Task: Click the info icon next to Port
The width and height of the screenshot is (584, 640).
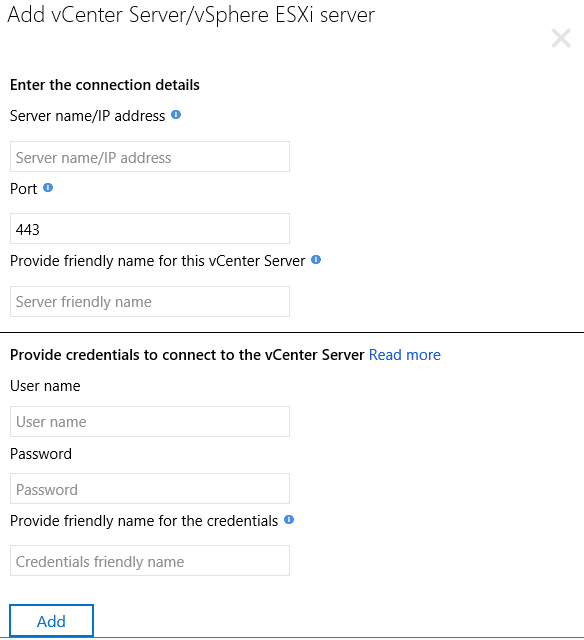Action: coord(48,188)
